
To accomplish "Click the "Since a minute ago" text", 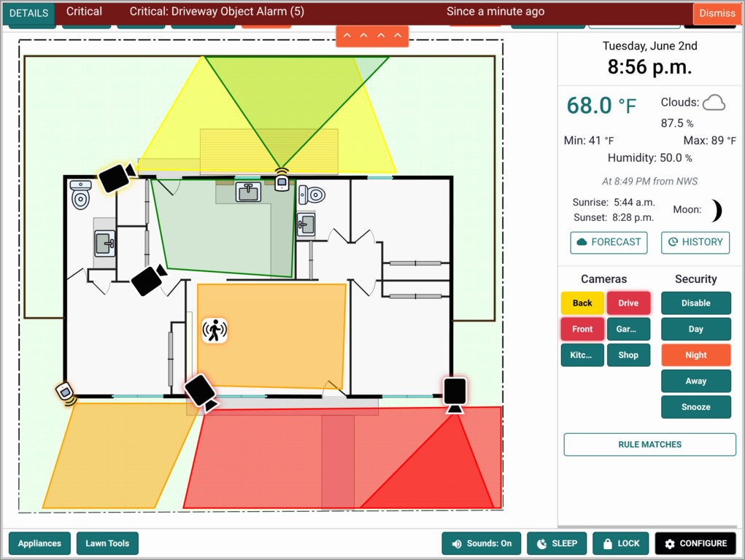I will (x=495, y=12).
